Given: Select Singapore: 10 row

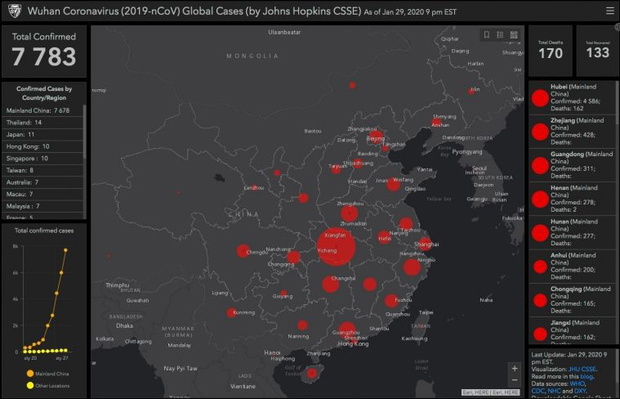Looking at the screenshot, I should tap(43, 158).
